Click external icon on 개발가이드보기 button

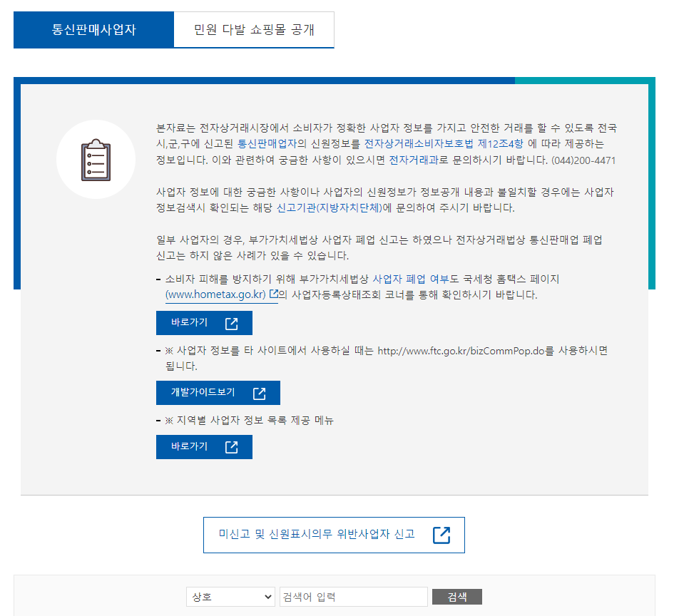tap(259, 394)
